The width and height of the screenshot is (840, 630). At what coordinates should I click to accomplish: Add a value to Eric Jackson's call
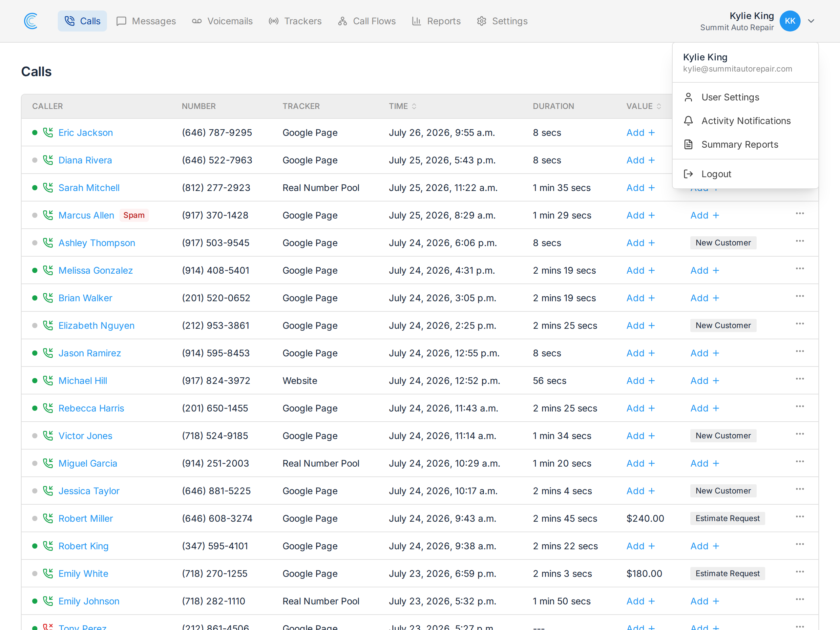(640, 133)
